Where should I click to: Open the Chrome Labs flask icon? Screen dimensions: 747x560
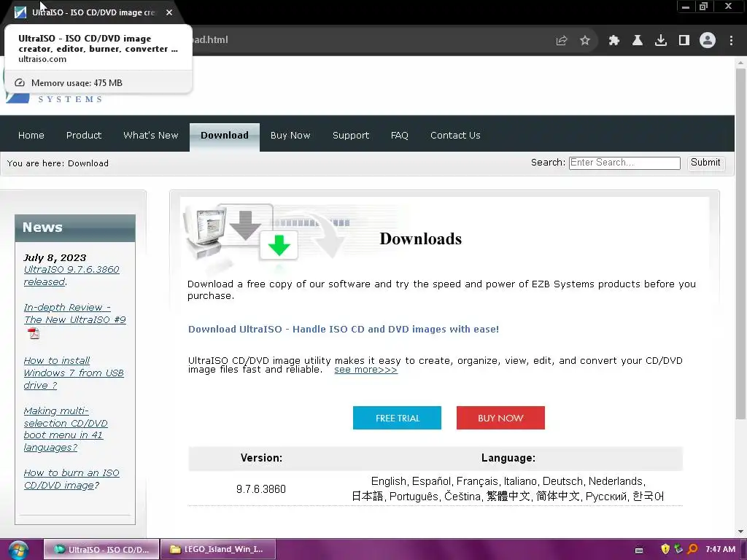[x=637, y=41]
